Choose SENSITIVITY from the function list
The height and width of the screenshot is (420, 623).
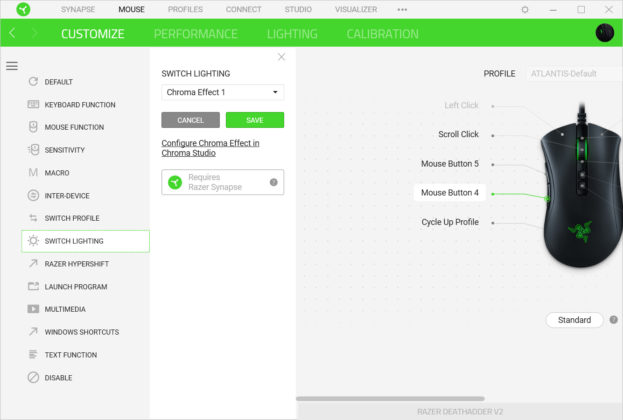pyautogui.click(x=85, y=150)
